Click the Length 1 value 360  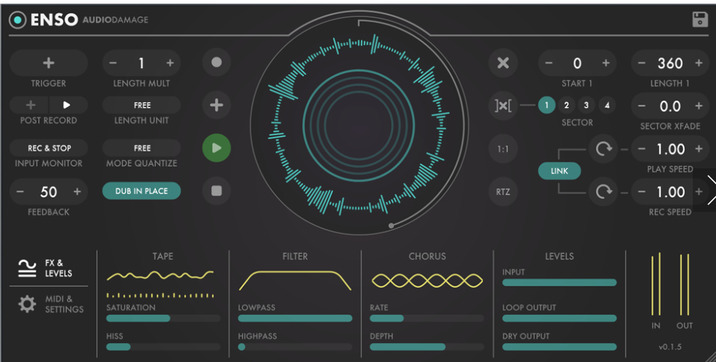tap(670, 63)
